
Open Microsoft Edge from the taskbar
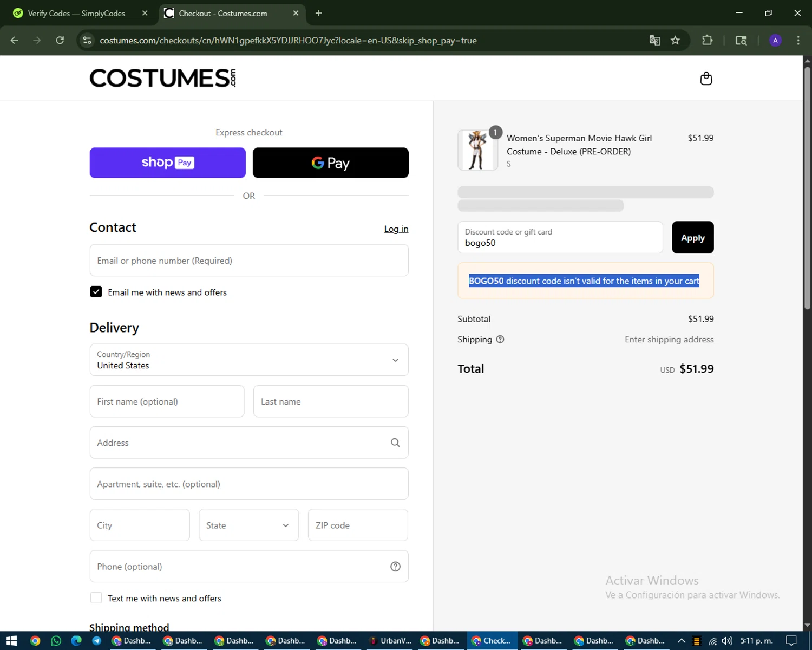point(76,641)
